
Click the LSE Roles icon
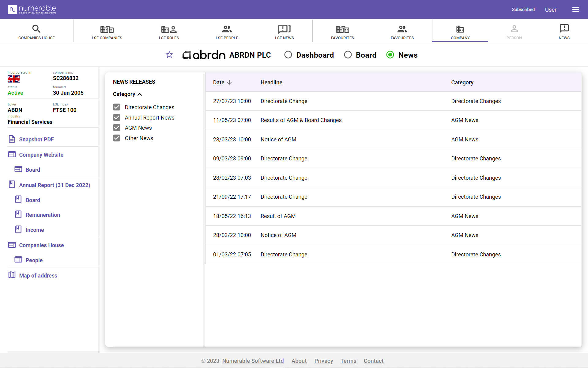click(x=169, y=29)
